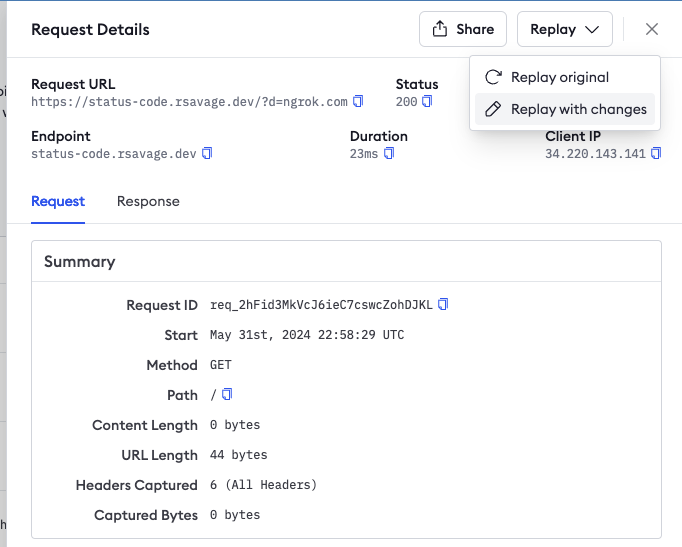The height and width of the screenshot is (547, 682).
Task: Select the Request tab
Action: click(58, 201)
